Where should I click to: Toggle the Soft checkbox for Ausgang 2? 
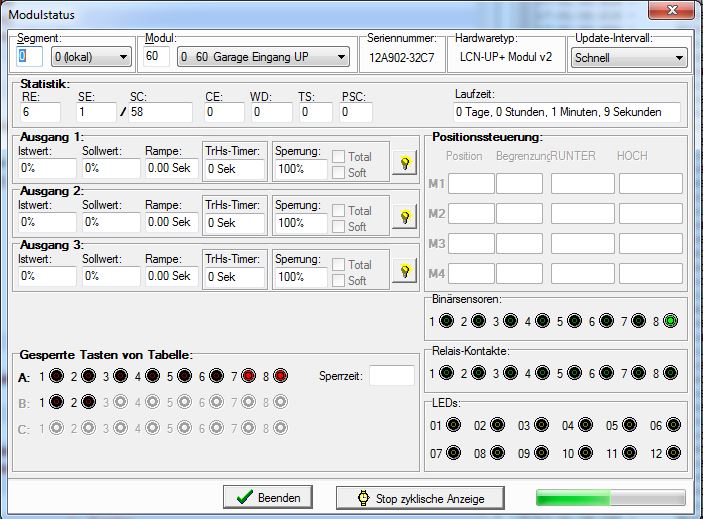(338, 227)
